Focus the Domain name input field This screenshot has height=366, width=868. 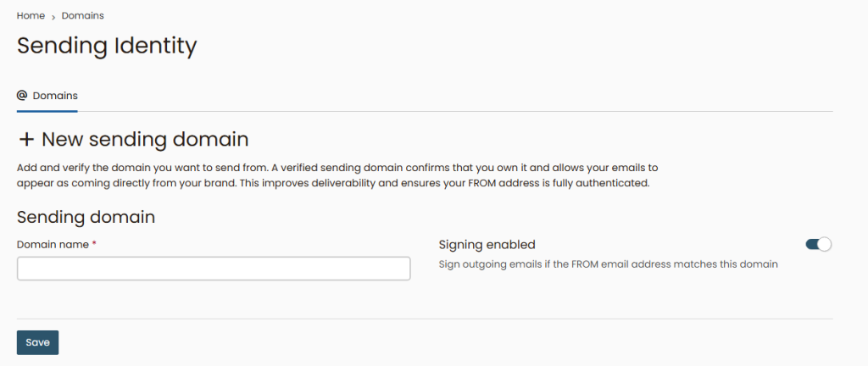click(x=214, y=269)
